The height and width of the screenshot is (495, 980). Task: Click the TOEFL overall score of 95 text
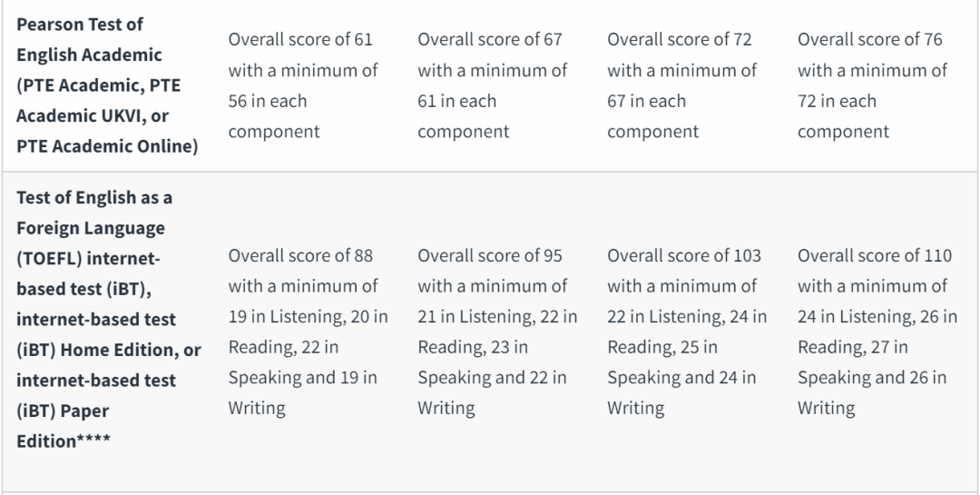(490, 255)
